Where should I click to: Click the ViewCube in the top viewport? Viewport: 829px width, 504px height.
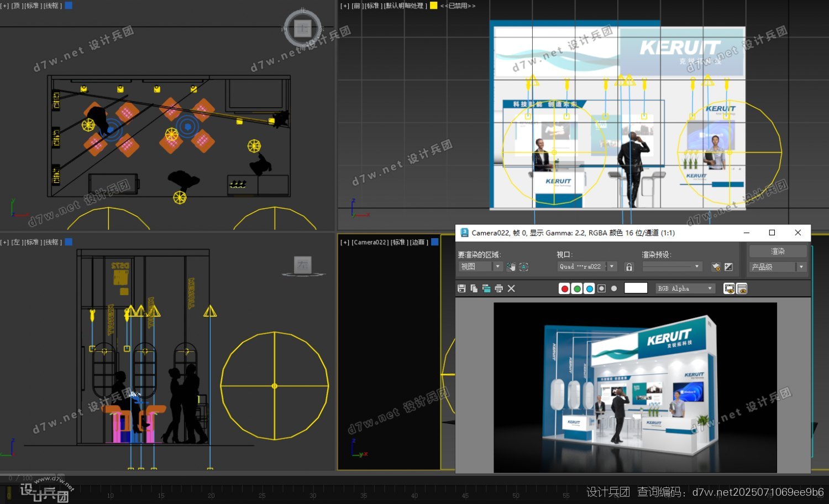coord(302,28)
